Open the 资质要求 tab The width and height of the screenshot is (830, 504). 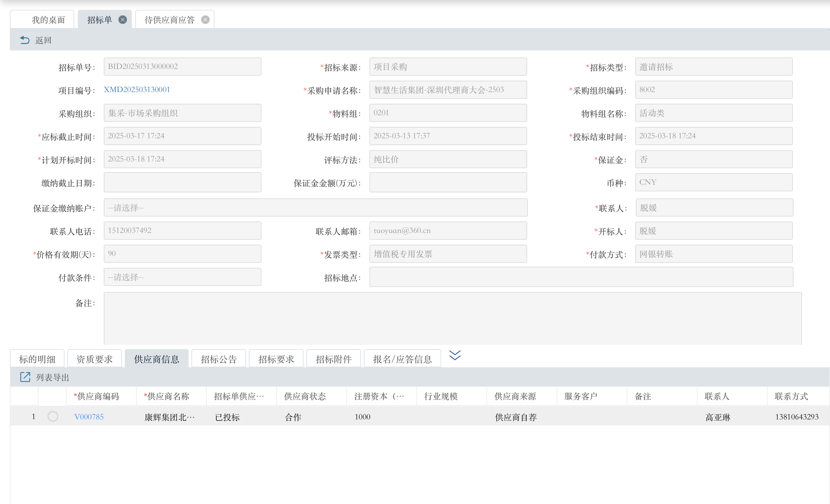pyautogui.click(x=95, y=359)
